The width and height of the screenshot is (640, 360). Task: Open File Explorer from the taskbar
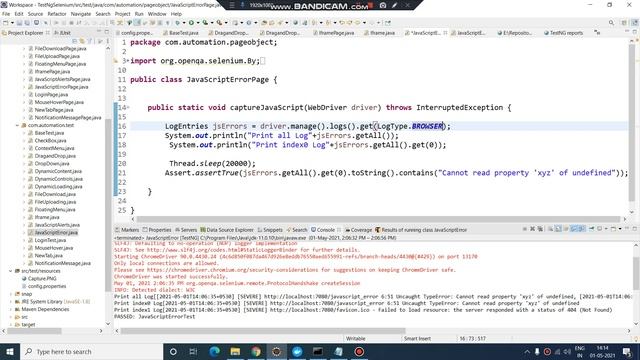(235, 351)
